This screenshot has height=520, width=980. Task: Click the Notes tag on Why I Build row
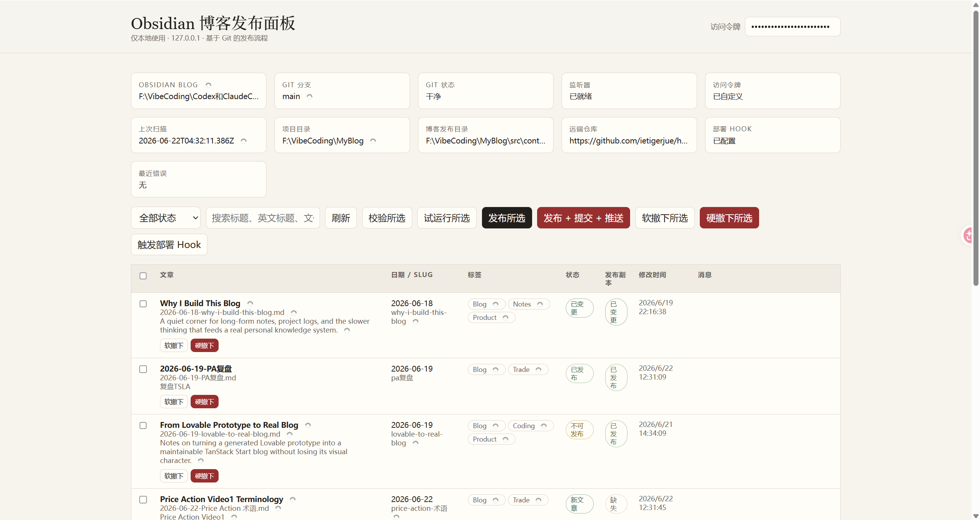click(x=529, y=304)
